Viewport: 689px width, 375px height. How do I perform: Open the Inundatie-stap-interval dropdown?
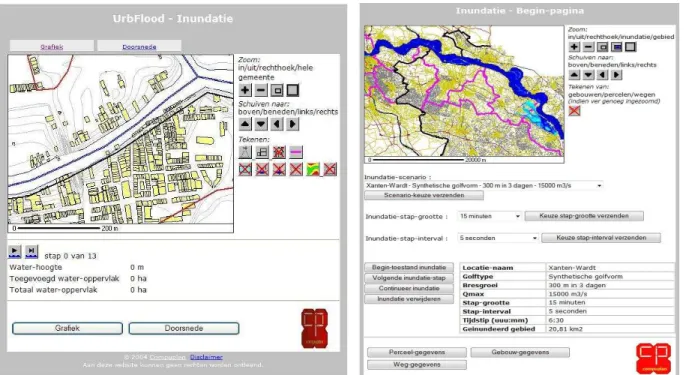[x=497, y=238]
